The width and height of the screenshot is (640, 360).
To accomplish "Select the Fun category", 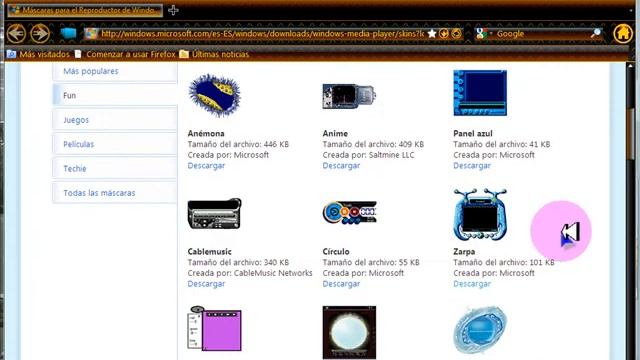I will [115, 96].
